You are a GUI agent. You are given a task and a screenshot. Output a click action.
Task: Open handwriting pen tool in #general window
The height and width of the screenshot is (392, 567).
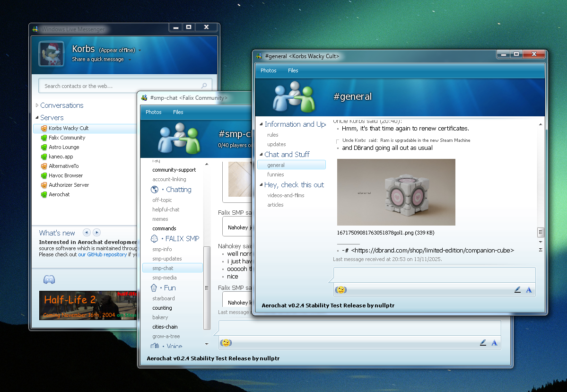[x=517, y=290]
